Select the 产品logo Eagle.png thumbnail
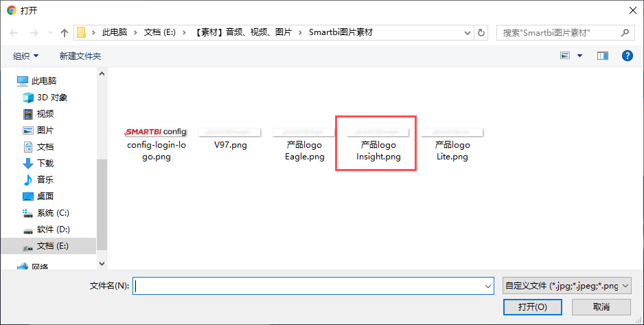644x325 pixels. [x=304, y=132]
